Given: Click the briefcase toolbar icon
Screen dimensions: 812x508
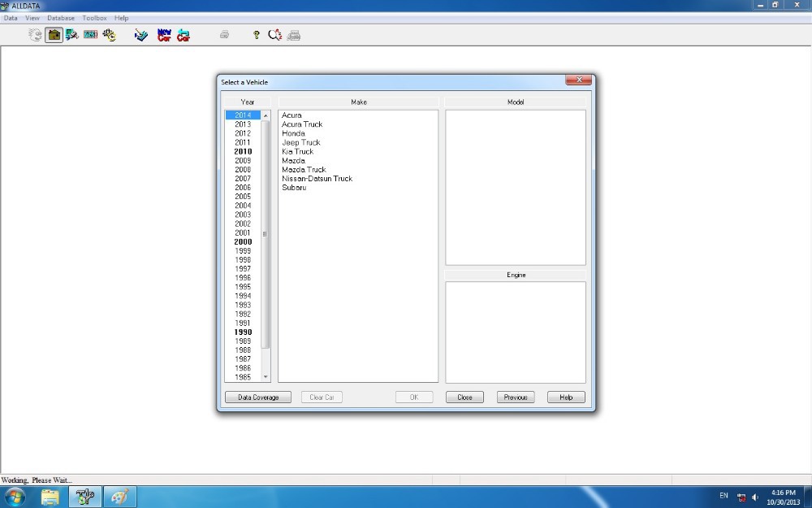Looking at the screenshot, I should (54, 35).
